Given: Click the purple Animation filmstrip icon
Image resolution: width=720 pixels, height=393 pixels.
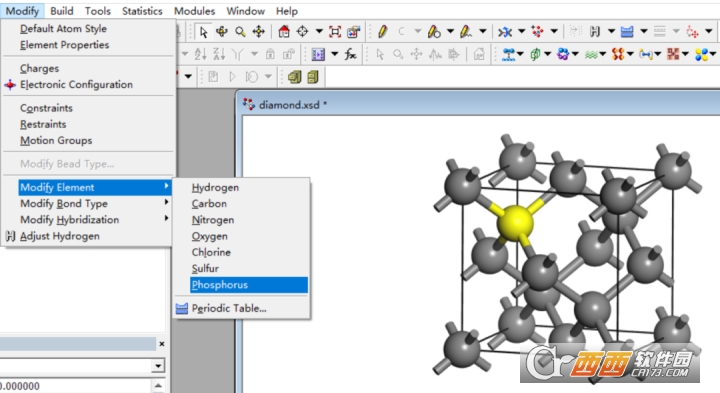Looking at the screenshot, I should pos(318,55).
